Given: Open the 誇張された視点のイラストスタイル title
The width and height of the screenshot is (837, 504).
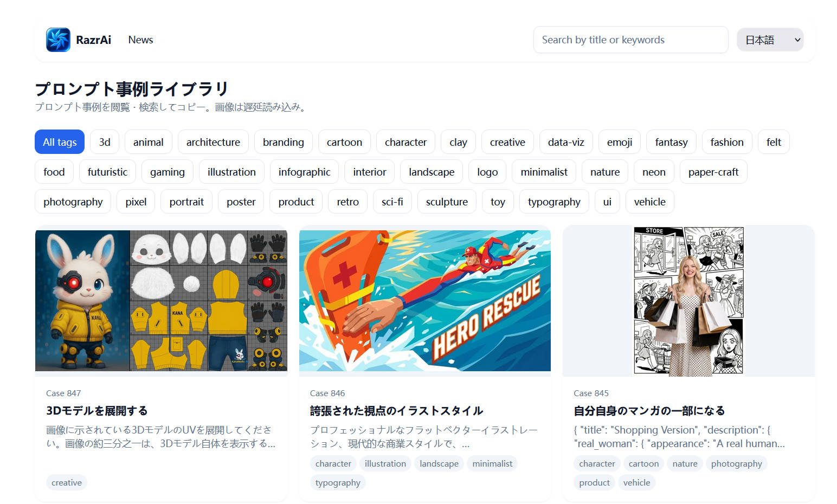Looking at the screenshot, I should click(396, 411).
